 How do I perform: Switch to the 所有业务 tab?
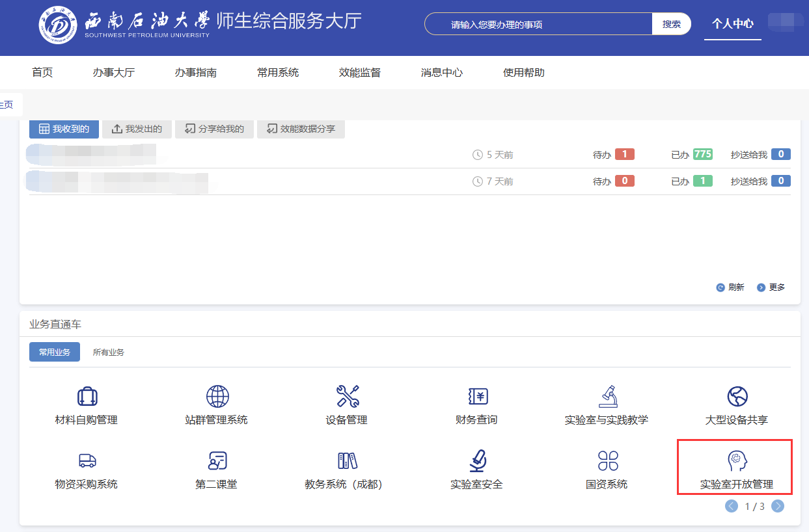click(108, 352)
